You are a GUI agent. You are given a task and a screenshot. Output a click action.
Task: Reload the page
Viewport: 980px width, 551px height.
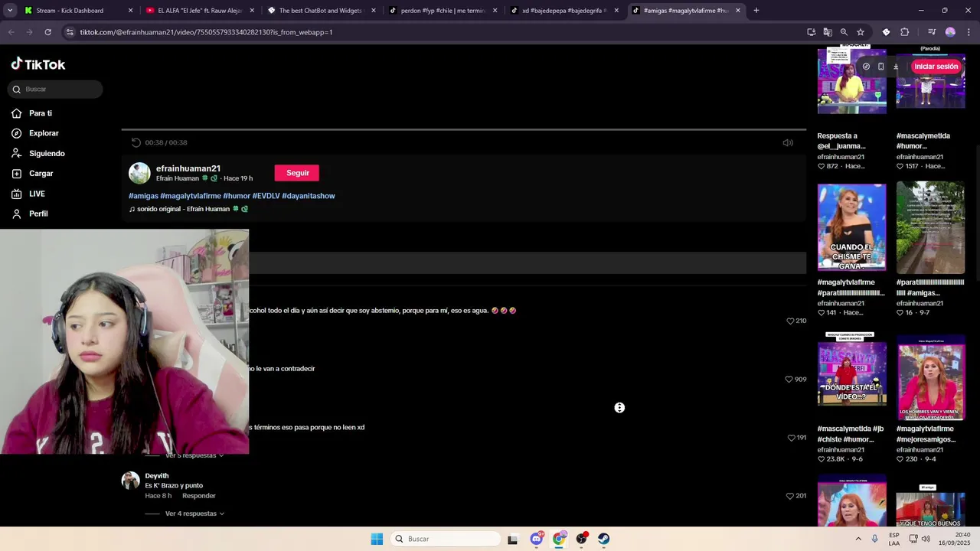click(47, 32)
